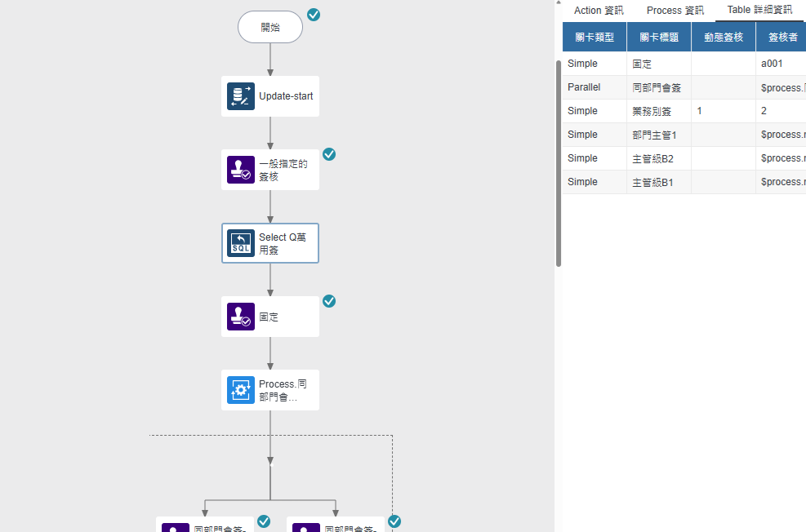806x532 pixels.
Task: Open the Process 資訊 tab
Action: pyautogui.click(x=675, y=11)
